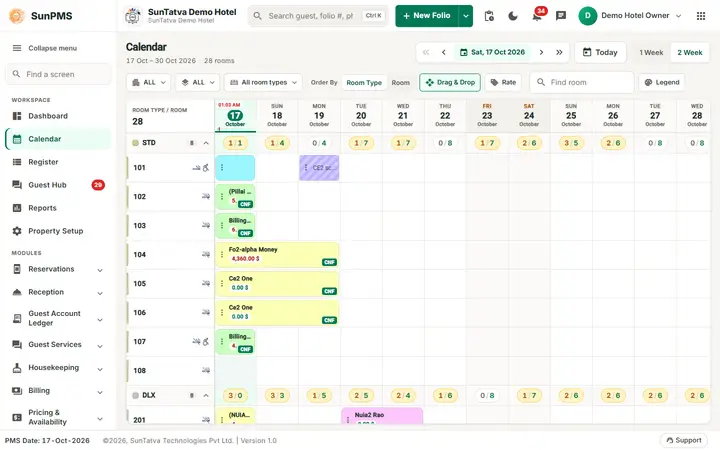This screenshot has height=450, width=720.
Task: Switch to 1 Week view
Action: click(651, 52)
